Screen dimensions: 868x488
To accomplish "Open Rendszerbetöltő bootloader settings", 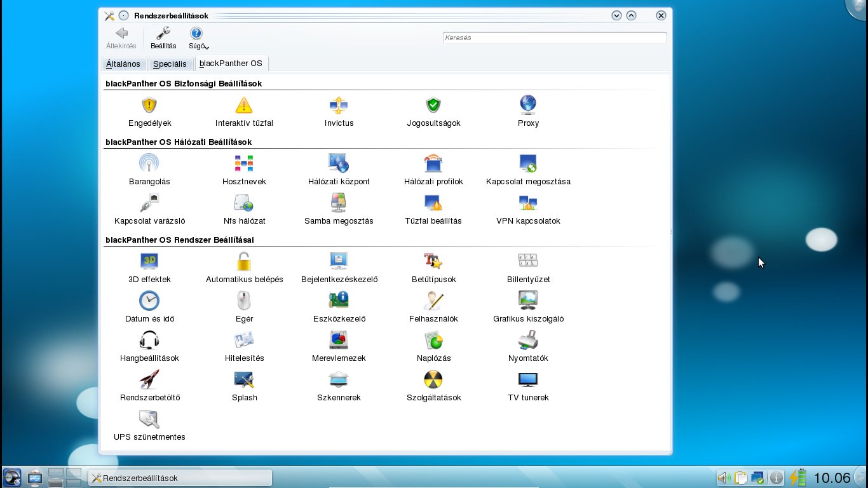I will (x=149, y=386).
